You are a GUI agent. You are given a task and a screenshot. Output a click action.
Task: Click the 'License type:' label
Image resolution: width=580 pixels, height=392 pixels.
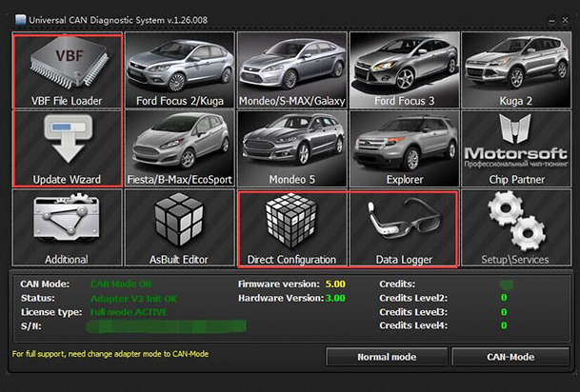(51, 312)
